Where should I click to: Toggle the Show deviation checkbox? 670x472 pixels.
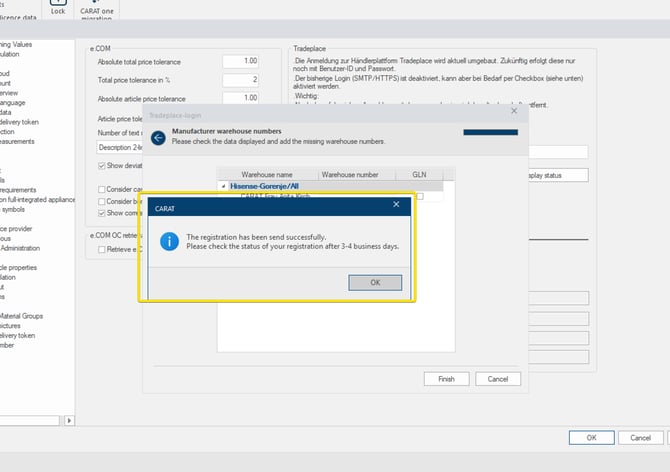pos(102,165)
